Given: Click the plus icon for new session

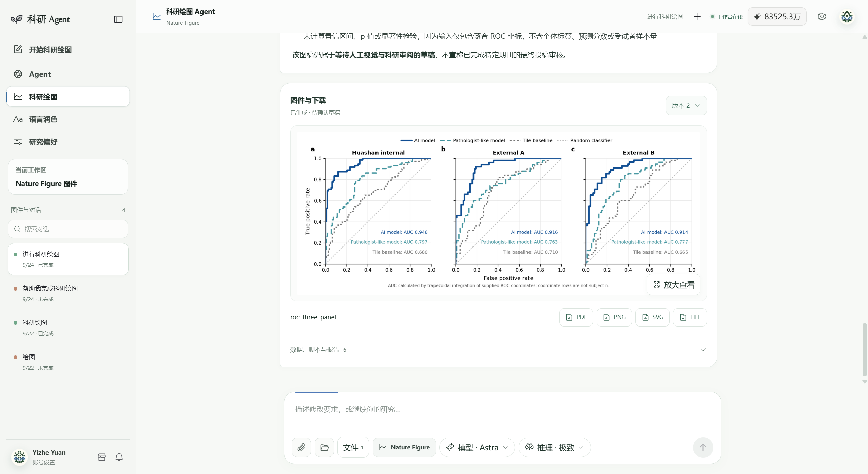Looking at the screenshot, I should pos(697,17).
